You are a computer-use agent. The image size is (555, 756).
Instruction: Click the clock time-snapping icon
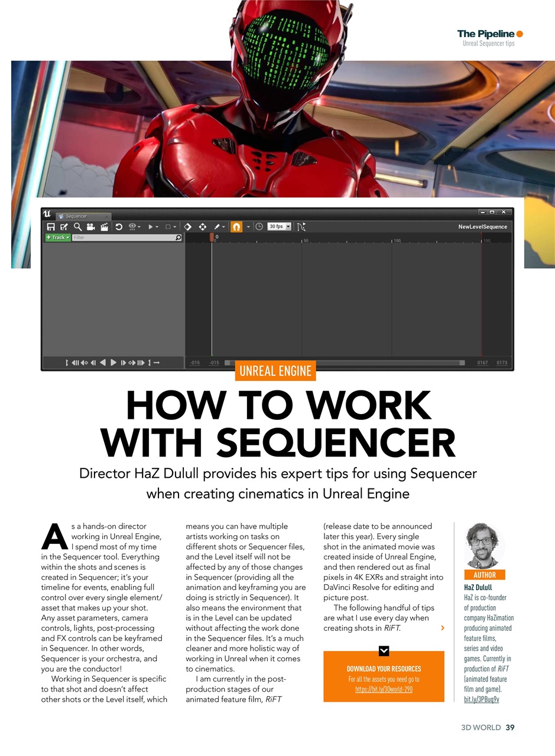[260, 226]
